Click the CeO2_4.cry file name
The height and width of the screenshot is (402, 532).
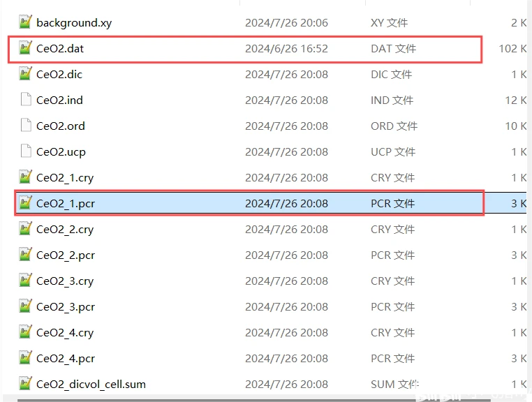[x=65, y=333]
